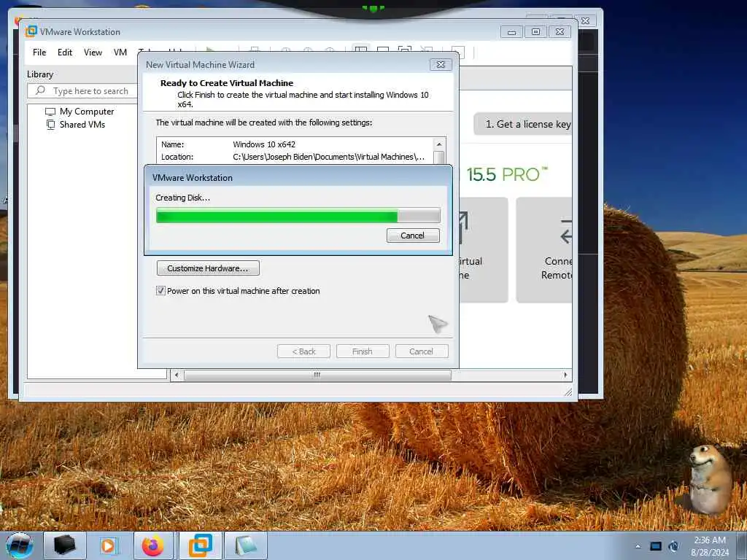747x560 pixels.
Task: Click the horizontal scrollbar left arrow
Action: pos(177,376)
